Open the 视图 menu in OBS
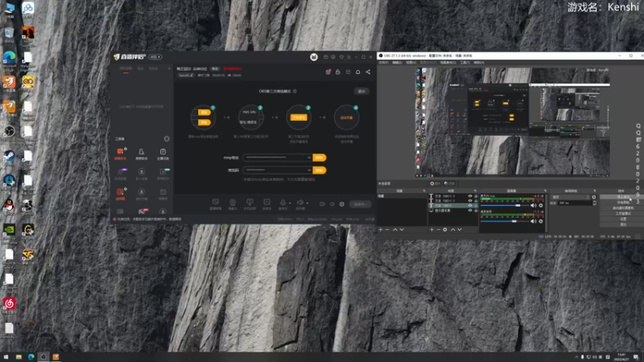644x362 pixels. (411, 63)
